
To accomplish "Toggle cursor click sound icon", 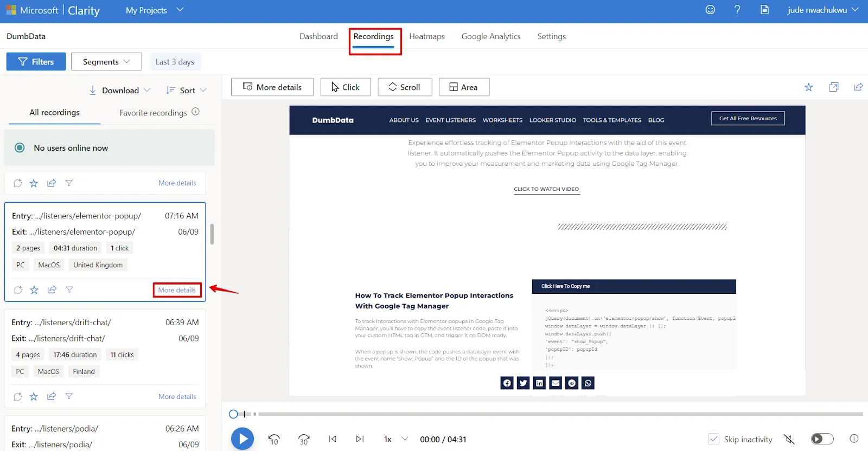I will click(789, 439).
